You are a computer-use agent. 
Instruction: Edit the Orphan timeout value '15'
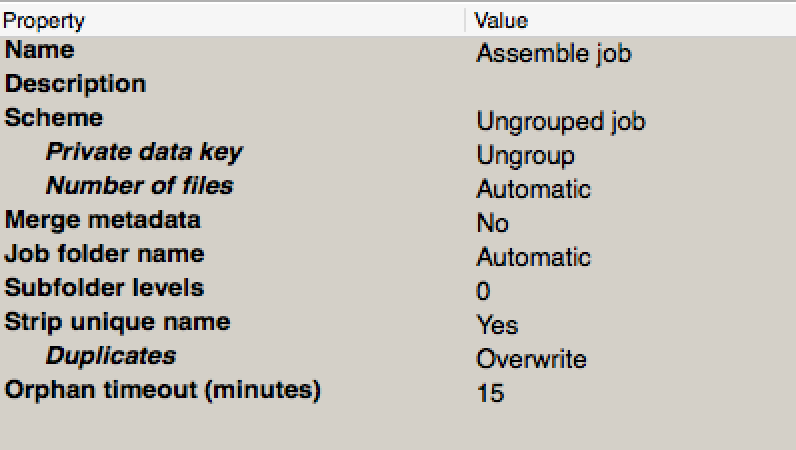coord(490,394)
